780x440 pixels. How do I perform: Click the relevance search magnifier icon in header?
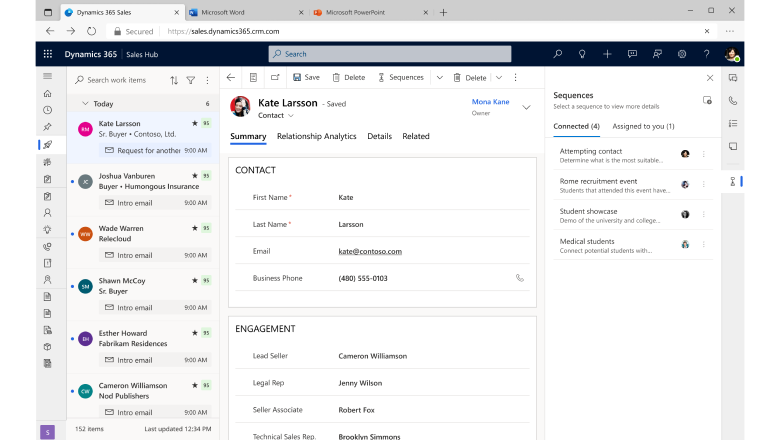(x=558, y=54)
